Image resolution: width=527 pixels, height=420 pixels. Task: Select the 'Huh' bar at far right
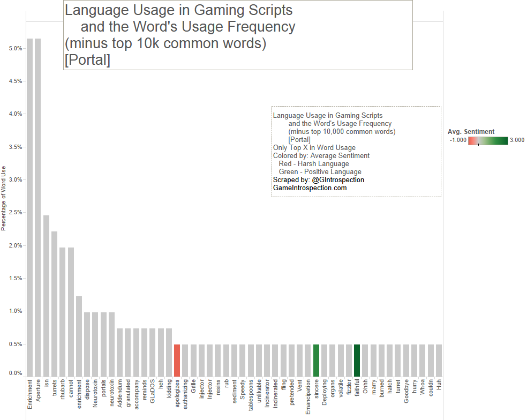[439, 360]
